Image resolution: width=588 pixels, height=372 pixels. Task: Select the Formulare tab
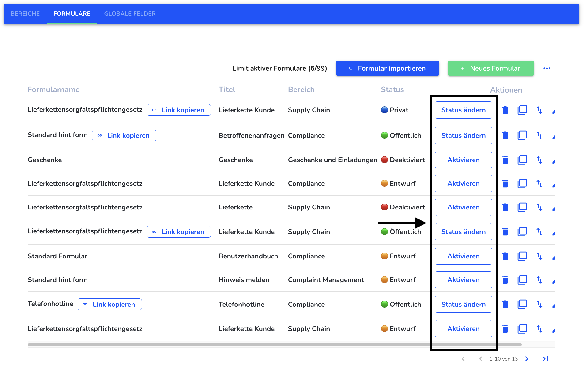(x=72, y=14)
